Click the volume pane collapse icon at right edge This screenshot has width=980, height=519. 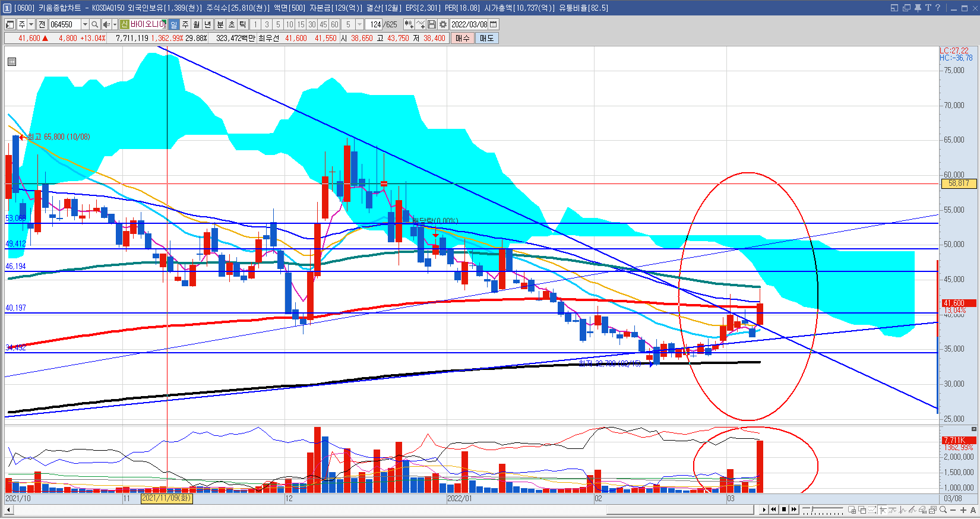974,429
